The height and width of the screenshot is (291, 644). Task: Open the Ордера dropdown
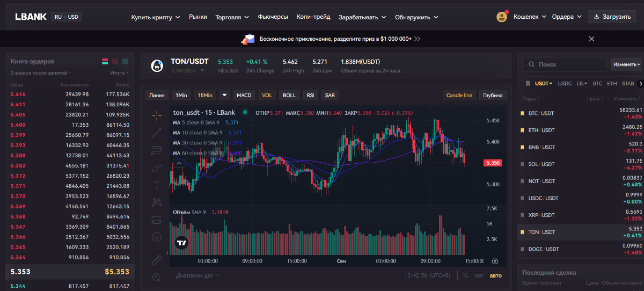coord(567,17)
